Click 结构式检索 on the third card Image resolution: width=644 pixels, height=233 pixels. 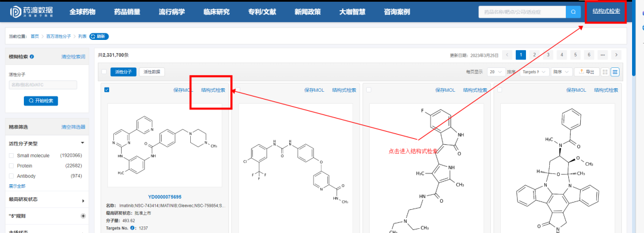click(475, 90)
